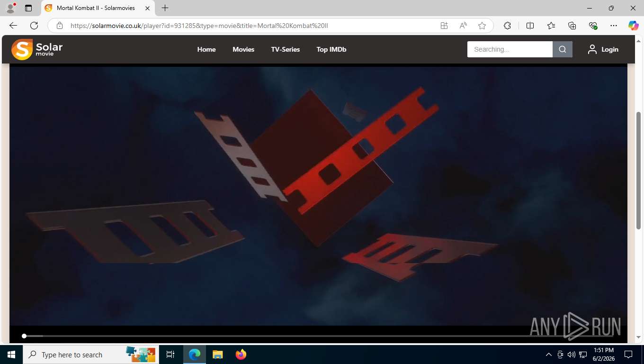Click the Solar movie logo
644x364 pixels.
coord(37,49)
